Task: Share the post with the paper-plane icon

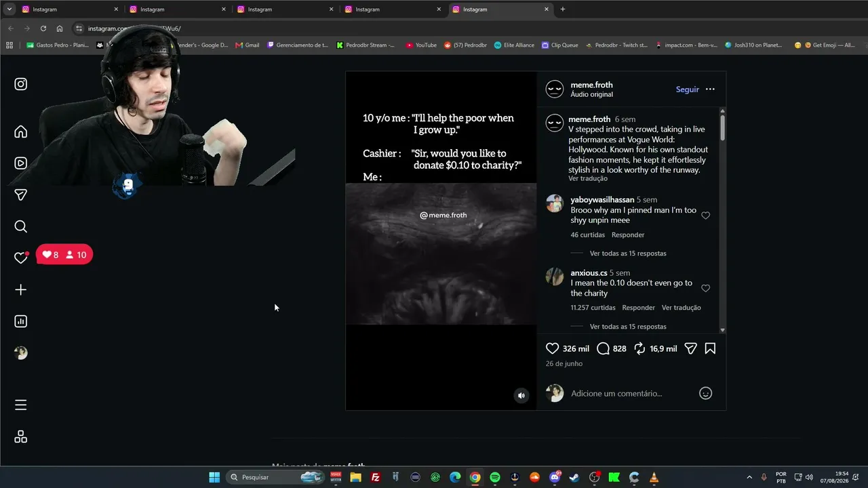Action: click(690, 348)
